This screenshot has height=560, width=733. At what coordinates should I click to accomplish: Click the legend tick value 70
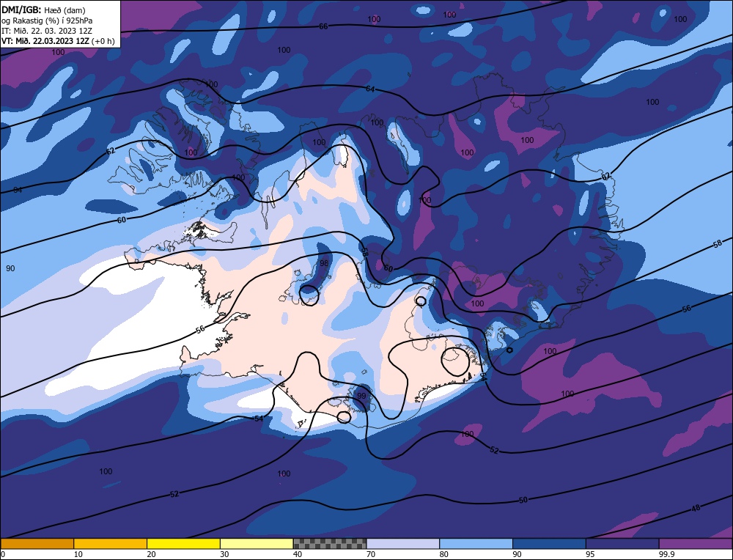(x=371, y=554)
